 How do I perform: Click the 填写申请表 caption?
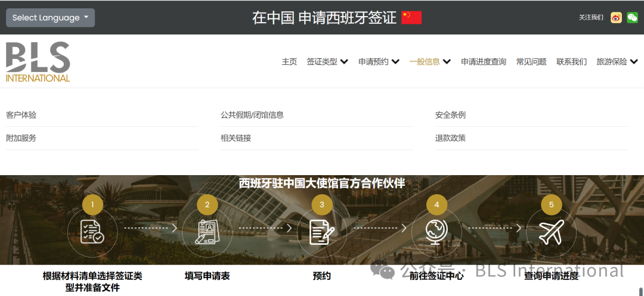pyautogui.click(x=207, y=276)
